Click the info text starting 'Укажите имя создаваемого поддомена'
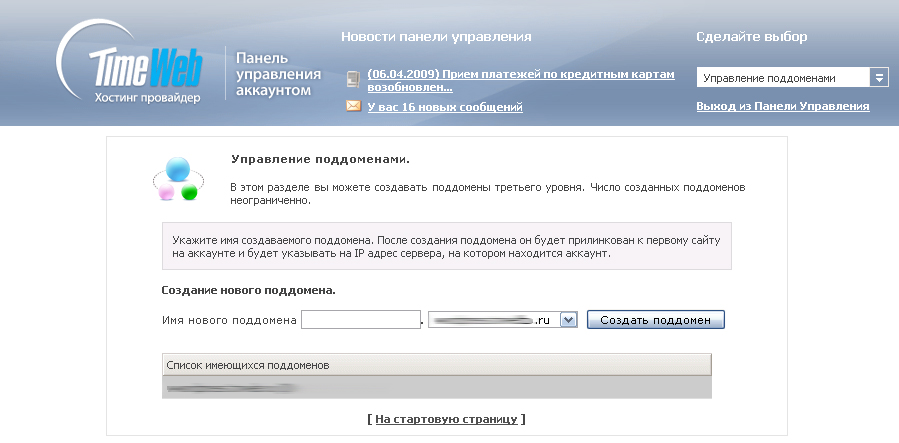 447,246
